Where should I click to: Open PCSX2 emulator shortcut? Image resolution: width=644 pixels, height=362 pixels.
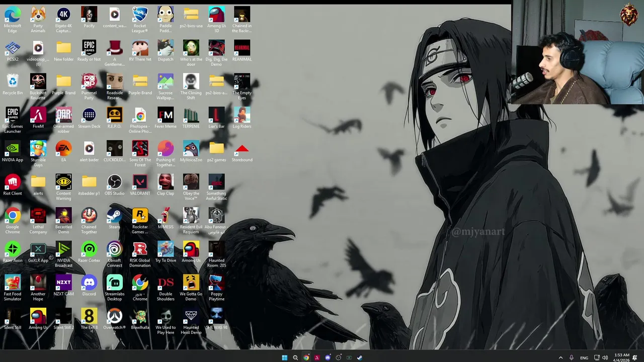(x=13, y=51)
